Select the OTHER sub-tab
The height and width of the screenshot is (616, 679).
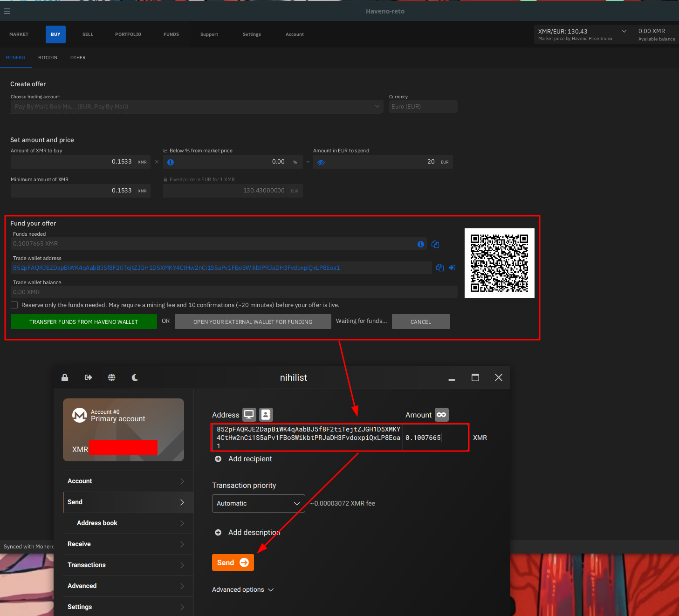tap(78, 58)
